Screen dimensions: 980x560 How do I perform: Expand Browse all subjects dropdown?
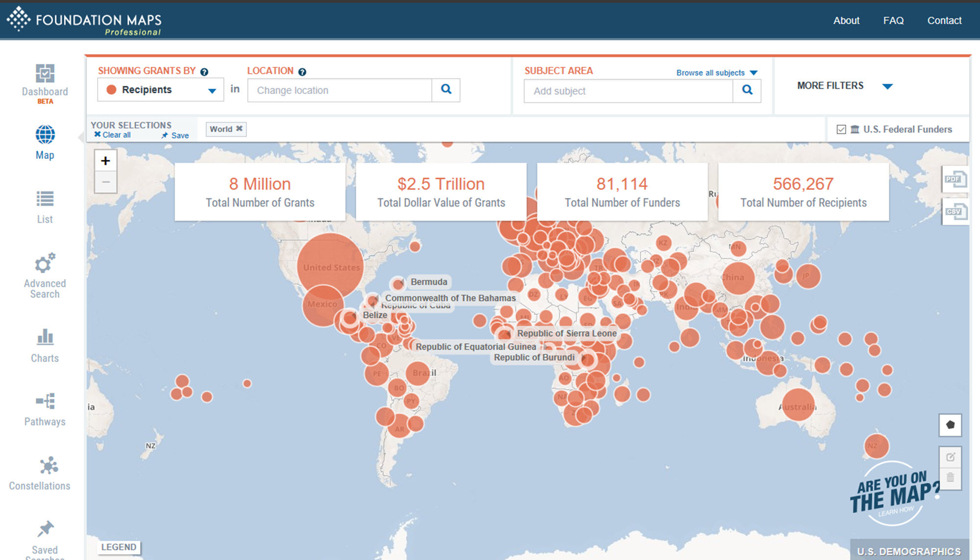(x=717, y=73)
